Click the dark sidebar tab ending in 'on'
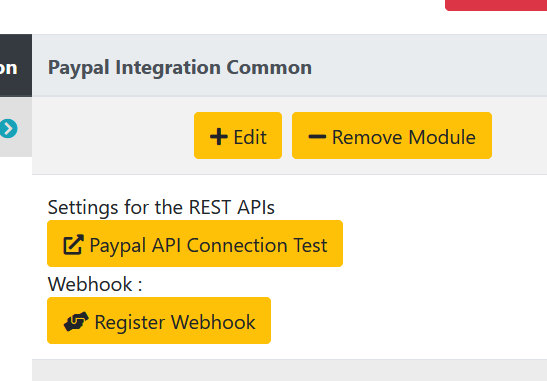Image resolution: width=547 pixels, height=381 pixels. (x=16, y=65)
